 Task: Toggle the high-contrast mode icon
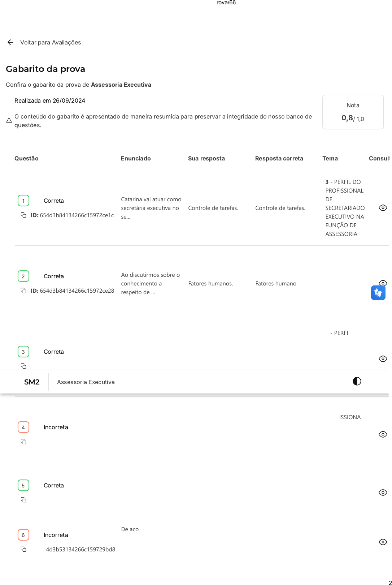coord(357,381)
